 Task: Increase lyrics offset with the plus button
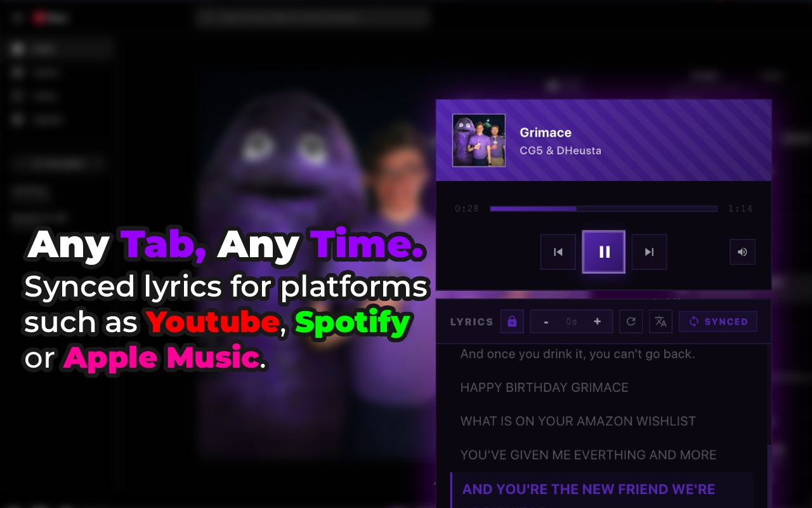[597, 321]
